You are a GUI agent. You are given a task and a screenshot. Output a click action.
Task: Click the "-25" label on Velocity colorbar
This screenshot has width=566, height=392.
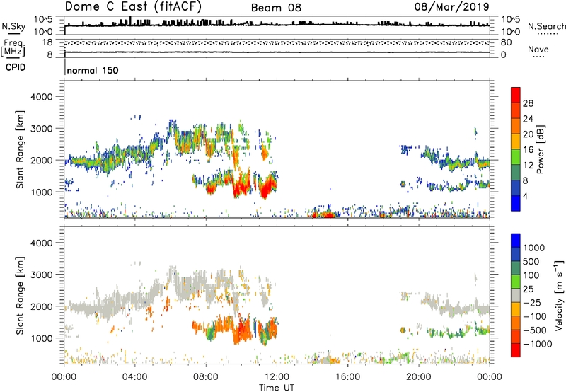pos(531,302)
